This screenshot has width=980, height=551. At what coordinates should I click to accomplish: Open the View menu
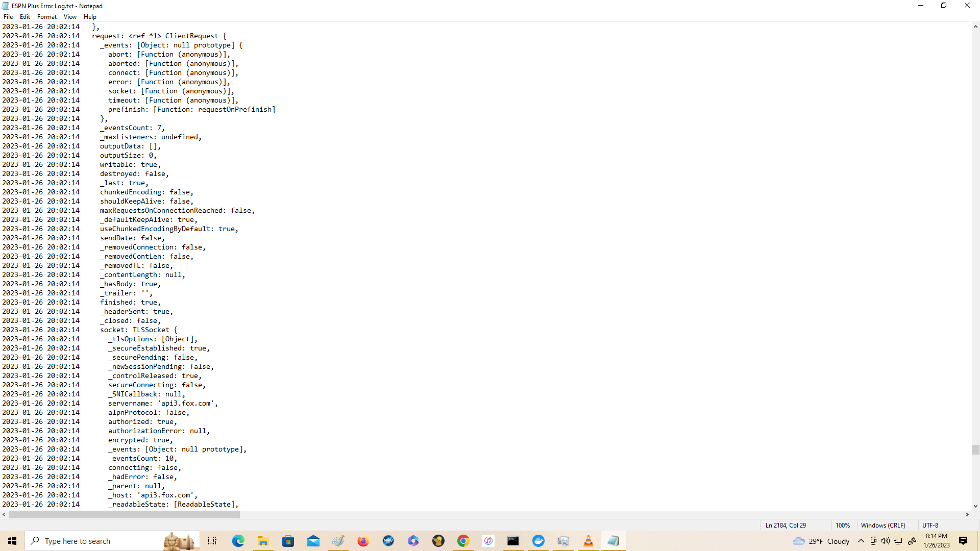[x=70, y=17]
